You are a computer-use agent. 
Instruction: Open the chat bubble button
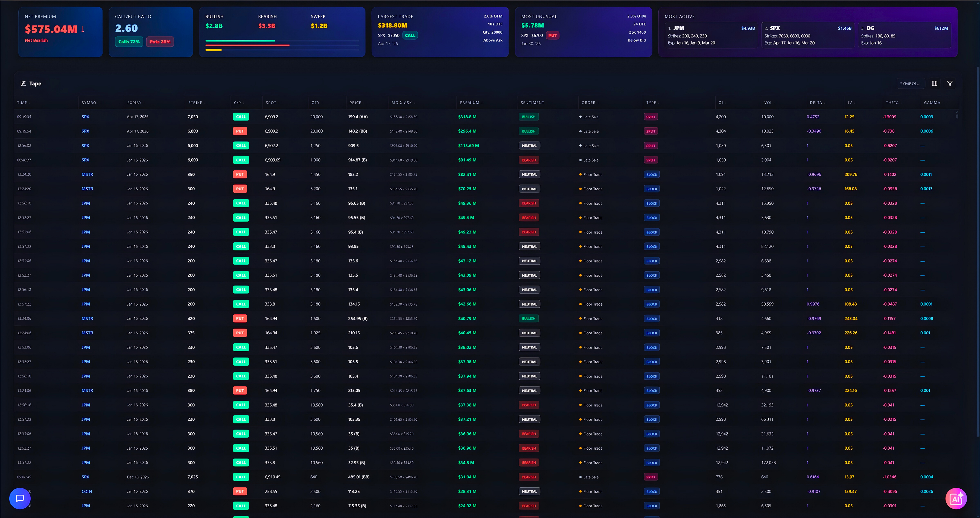pos(20,498)
